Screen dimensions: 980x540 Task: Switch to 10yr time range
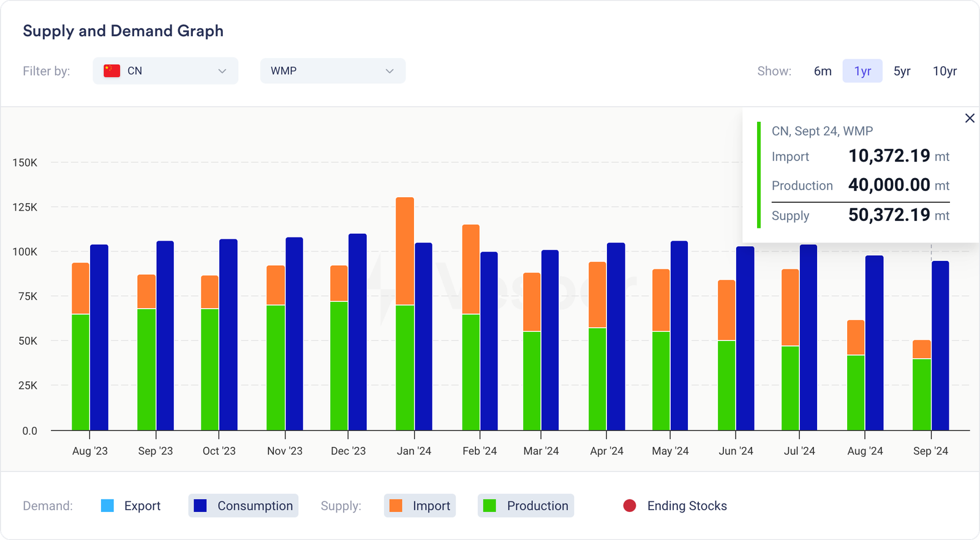tap(944, 71)
